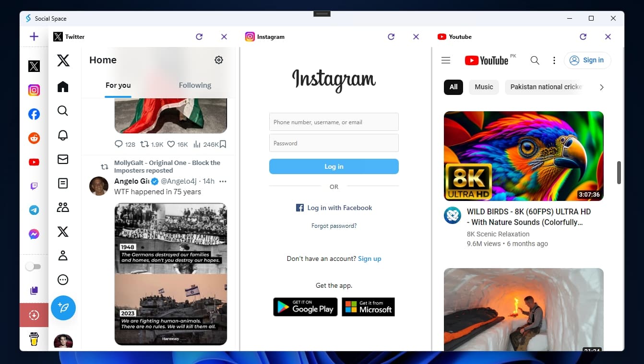Open Twitter Messages envelope icon

tap(63, 159)
